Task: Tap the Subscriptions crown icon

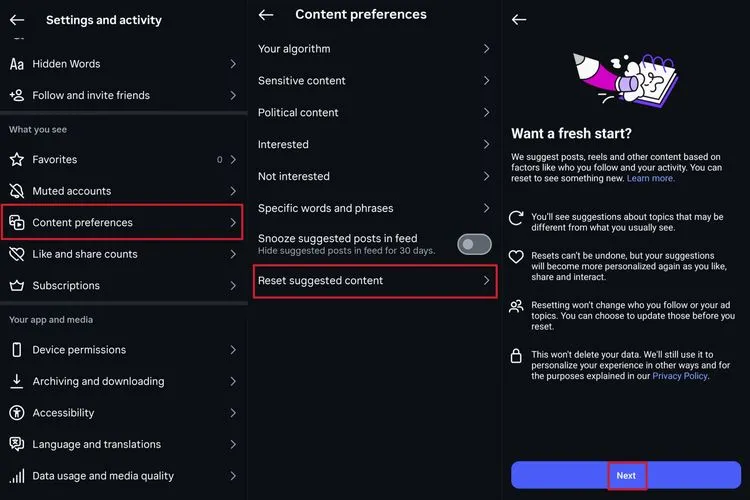Action: click(17, 285)
